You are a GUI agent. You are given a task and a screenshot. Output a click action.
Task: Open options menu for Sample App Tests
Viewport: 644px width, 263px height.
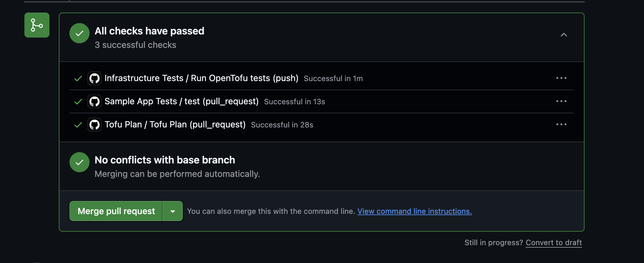pos(561,101)
